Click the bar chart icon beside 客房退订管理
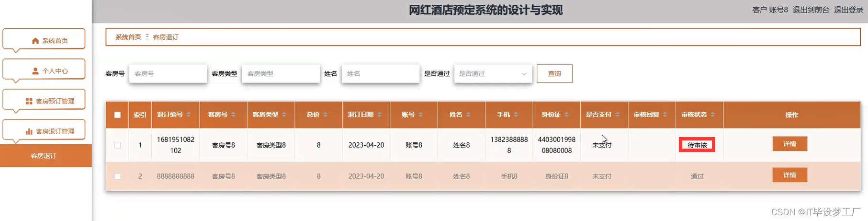Image resolution: width=868 pixels, height=221 pixels. pyautogui.click(x=29, y=131)
